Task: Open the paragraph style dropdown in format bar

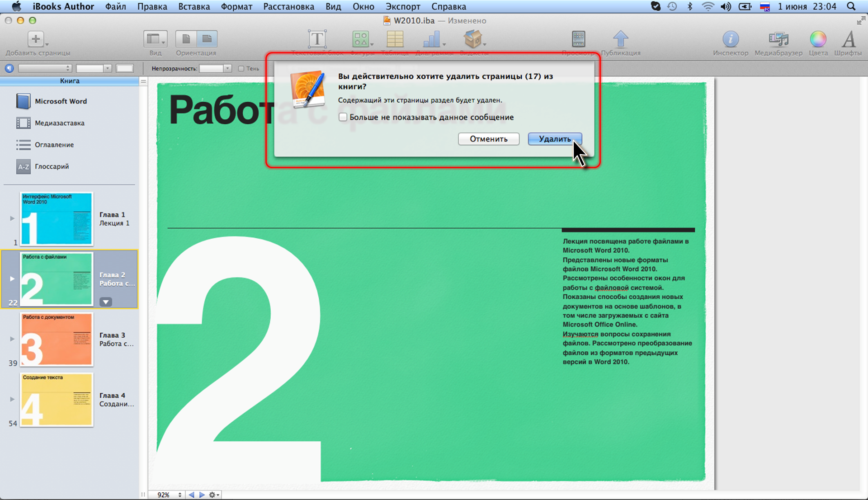Action: coord(45,68)
